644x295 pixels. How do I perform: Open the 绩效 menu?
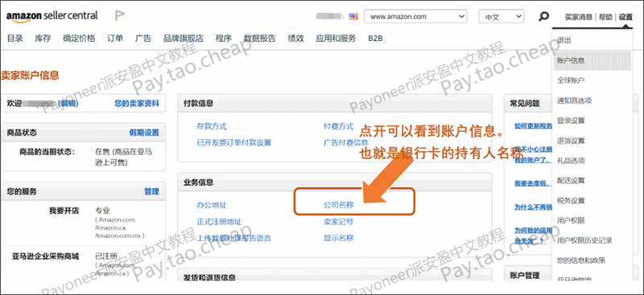pyautogui.click(x=295, y=39)
